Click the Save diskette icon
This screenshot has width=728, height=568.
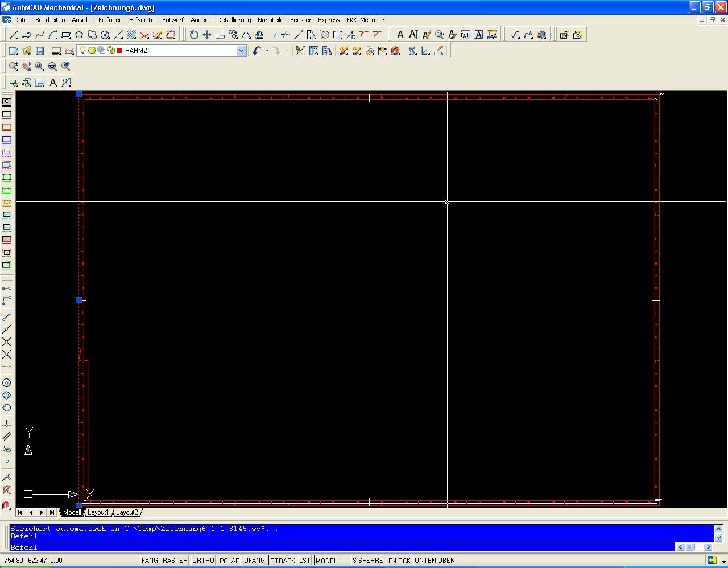pyautogui.click(x=40, y=51)
